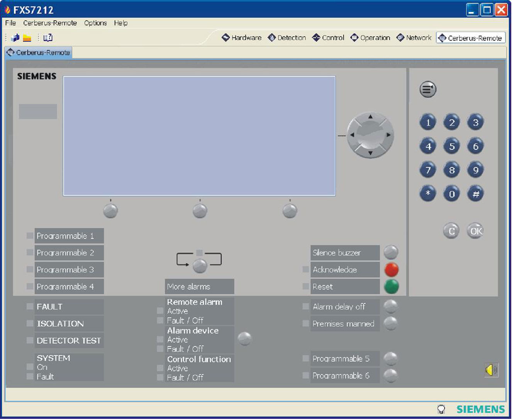This screenshot has width=512, height=420.
Task: Click the Programmable 2 label
Action: (x=69, y=253)
